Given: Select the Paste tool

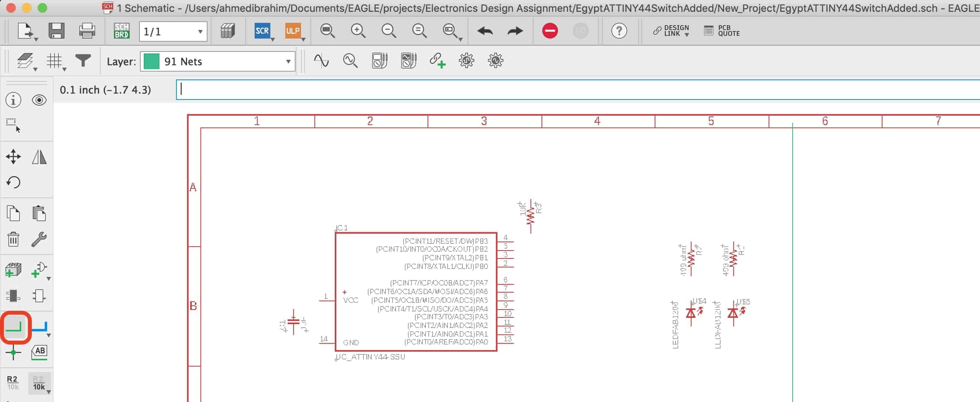Looking at the screenshot, I should click(x=39, y=214).
